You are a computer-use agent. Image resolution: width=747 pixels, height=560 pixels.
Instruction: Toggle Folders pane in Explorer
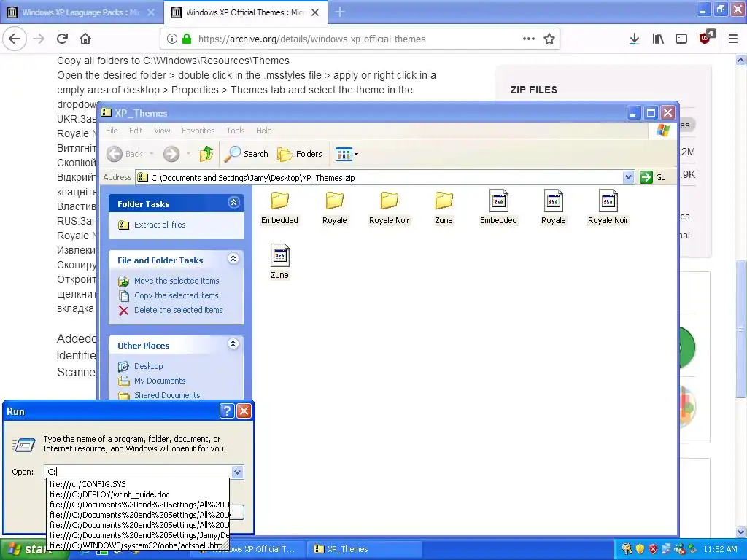pos(300,154)
